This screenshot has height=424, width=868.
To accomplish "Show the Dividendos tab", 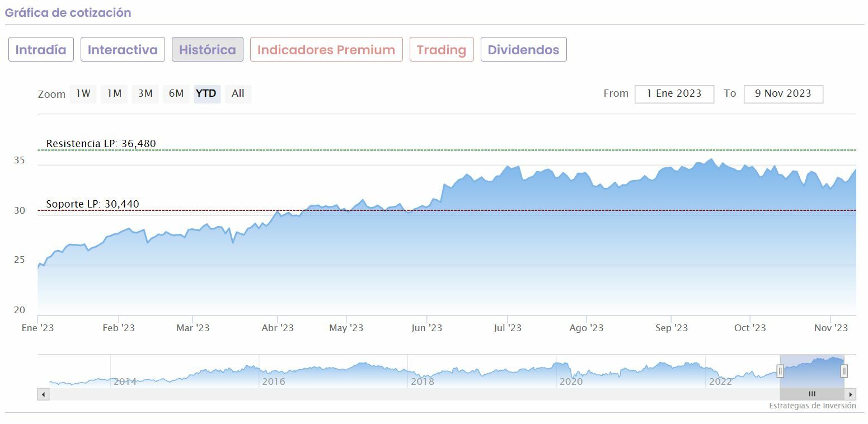I will [x=523, y=50].
